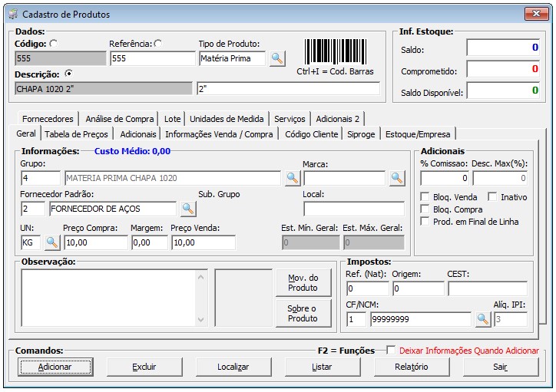Open Adicionais 2 tab
This screenshot has width=556, height=392.
pyautogui.click(x=338, y=119)
